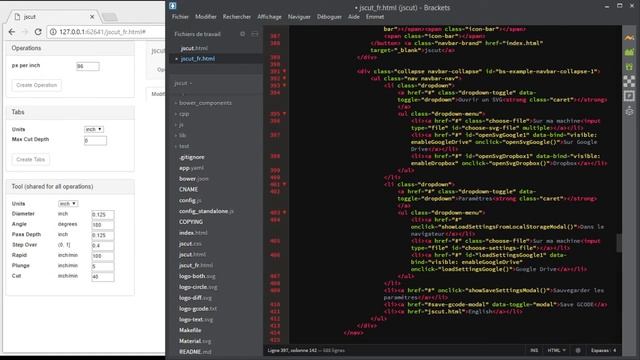
Task: Collapse code fold arrow at line 391
Action: 284,71
